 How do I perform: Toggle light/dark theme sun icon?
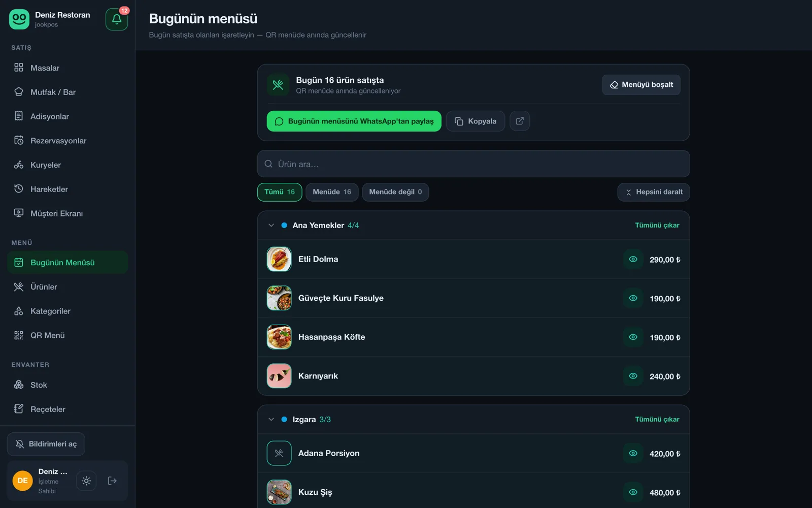(86, 481)
